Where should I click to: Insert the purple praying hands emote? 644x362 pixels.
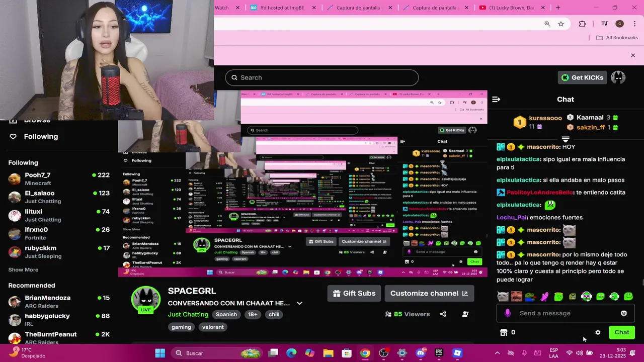[x=544, y=297]
